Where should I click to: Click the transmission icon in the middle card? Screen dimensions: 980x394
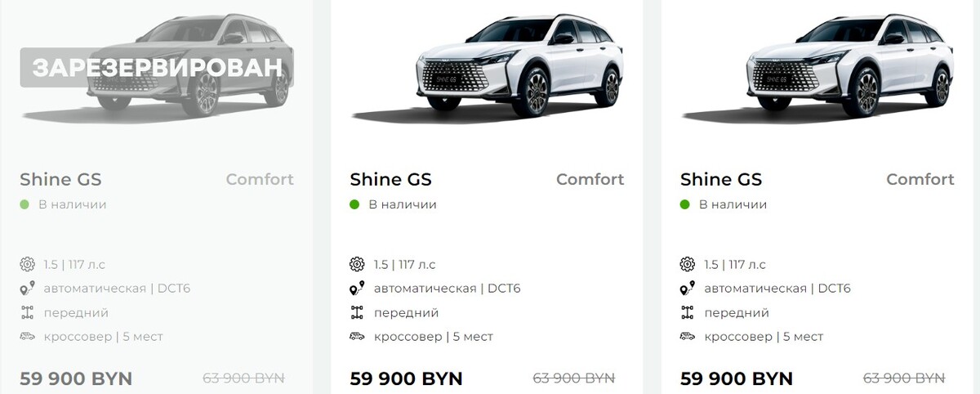click(357, 289)
